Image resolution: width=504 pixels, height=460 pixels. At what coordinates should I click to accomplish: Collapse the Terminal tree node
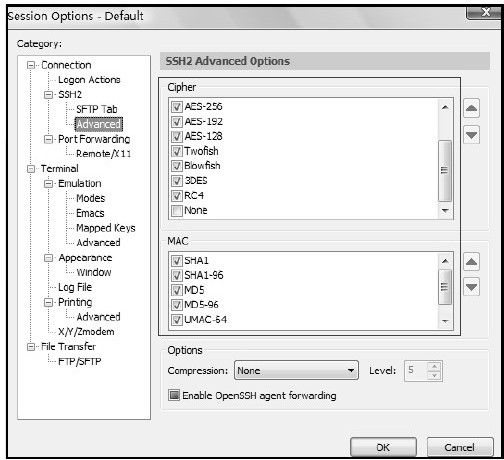coord(31,169)
